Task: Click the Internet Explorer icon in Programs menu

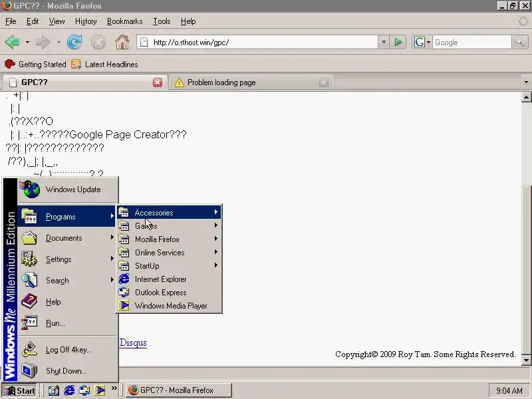Action: pos(124,279)
